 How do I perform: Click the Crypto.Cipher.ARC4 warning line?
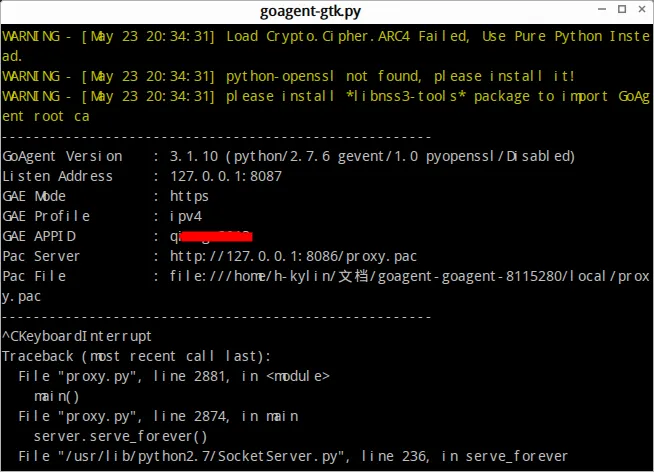326,36
